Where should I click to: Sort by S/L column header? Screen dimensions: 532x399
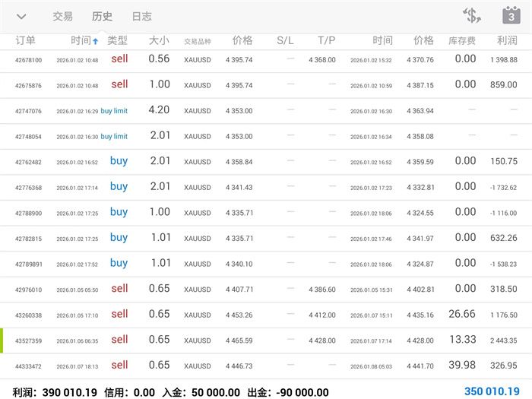click(285, 41)
